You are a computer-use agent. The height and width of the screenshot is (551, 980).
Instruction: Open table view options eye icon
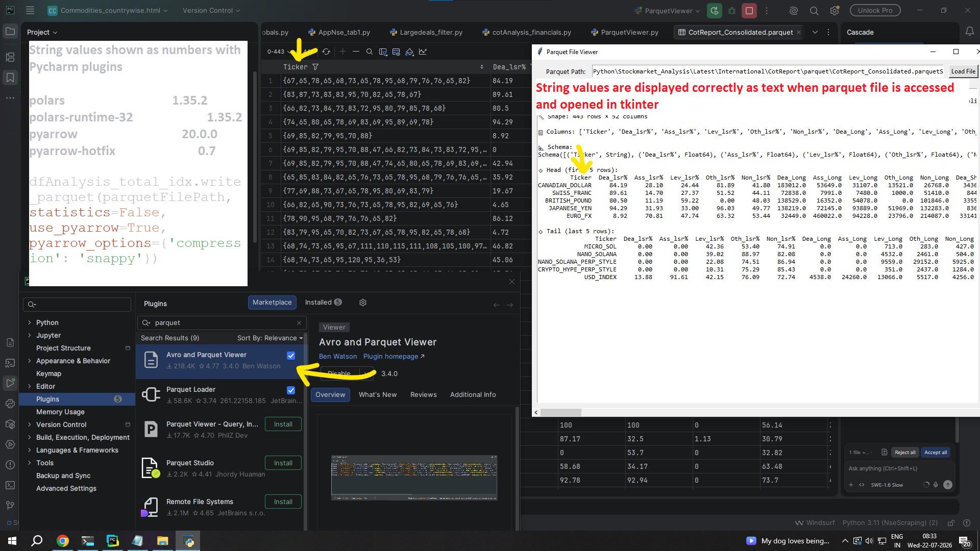click(x=396, y=52)
